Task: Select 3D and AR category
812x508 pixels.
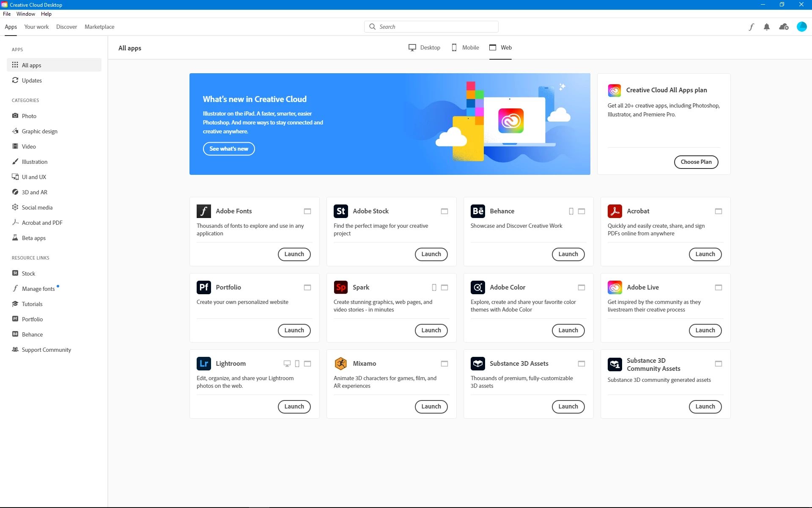Action: pyautogui.click(x=34, y=192)
